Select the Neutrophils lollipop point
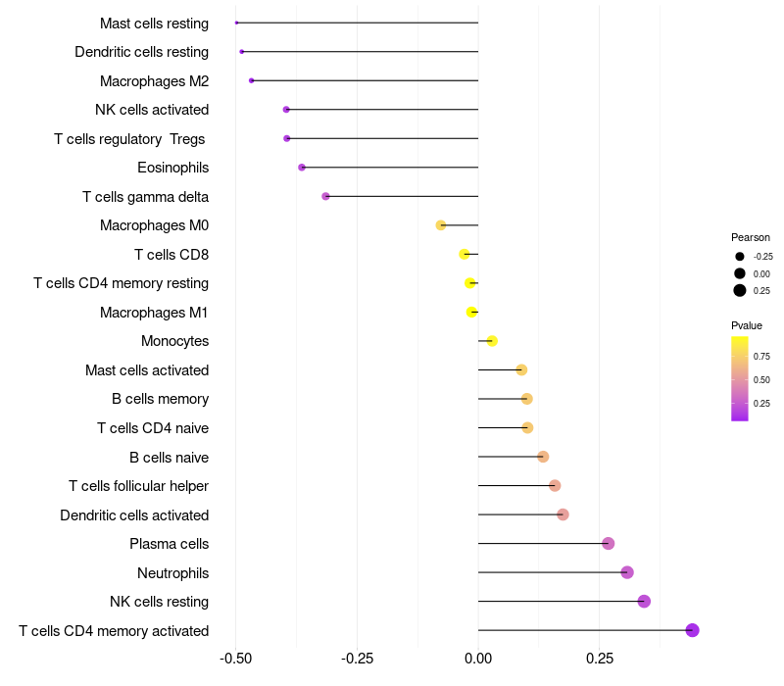 pos(627,572)
